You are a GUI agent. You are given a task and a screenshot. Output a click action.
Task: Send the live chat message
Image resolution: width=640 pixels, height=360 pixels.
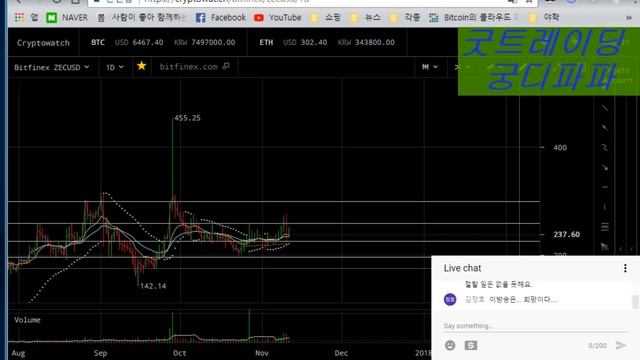pos(621,345)
